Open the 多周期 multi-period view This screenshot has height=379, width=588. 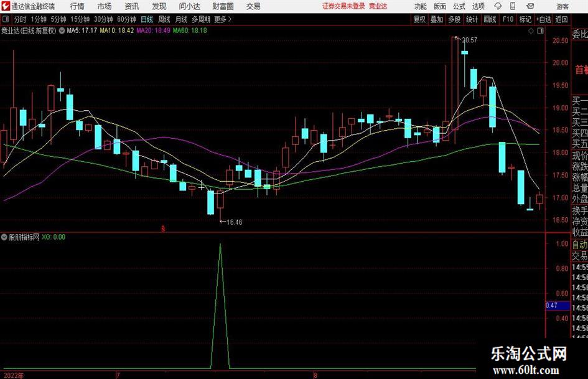pos(201,19)
